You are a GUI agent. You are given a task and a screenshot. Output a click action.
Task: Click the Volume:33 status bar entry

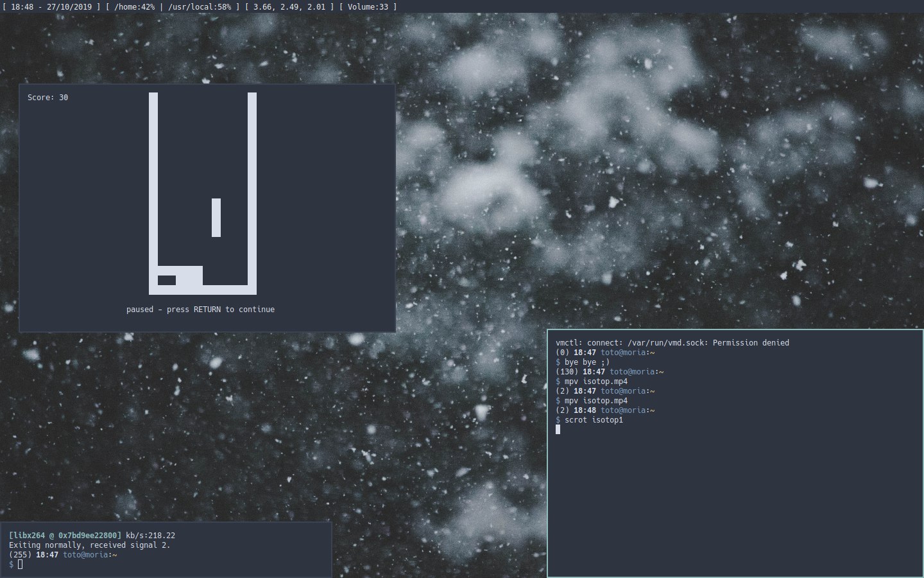coord(368,6)
